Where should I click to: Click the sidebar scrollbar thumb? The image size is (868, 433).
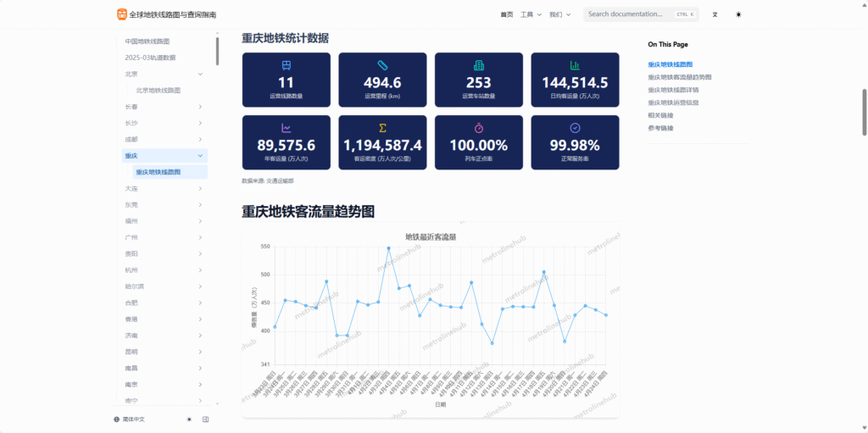(x=217, y=51)
